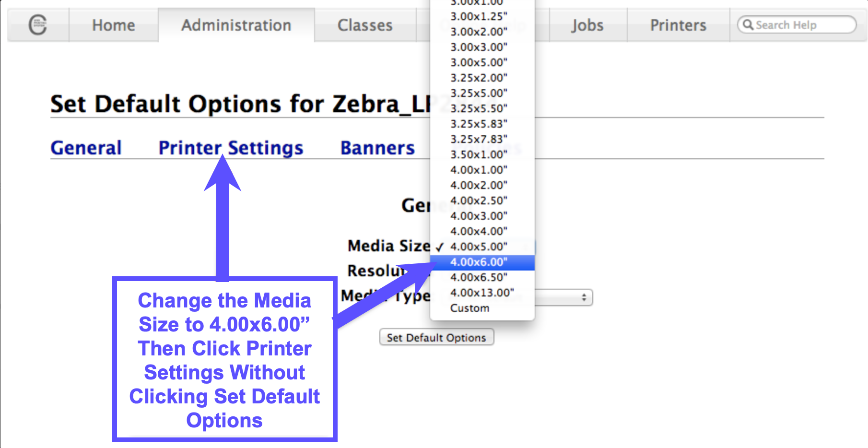
Task: Switch to the Home tab
Action: click(113, 25)
